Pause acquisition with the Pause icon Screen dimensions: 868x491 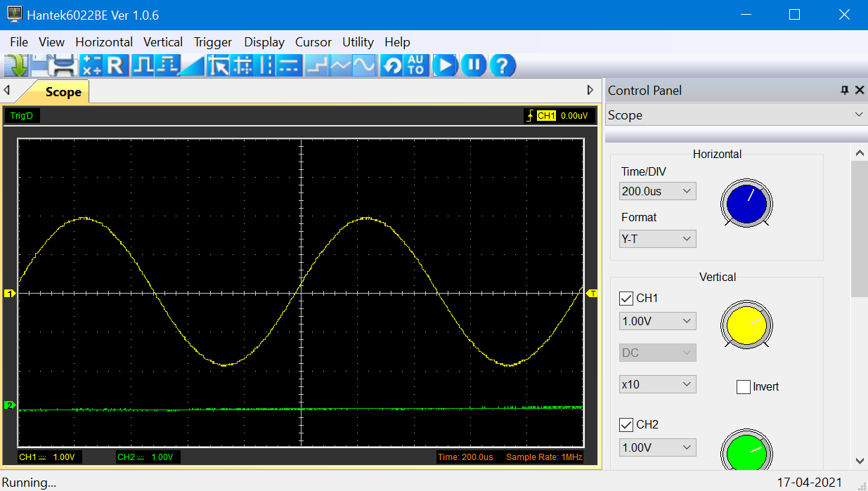tap(474, 66)
